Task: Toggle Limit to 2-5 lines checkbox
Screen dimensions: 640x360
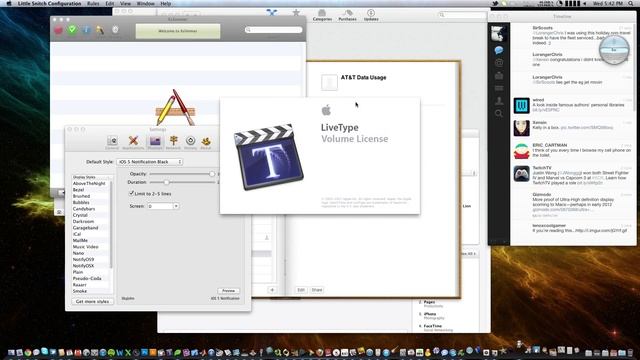Action: tap(131, 193)
